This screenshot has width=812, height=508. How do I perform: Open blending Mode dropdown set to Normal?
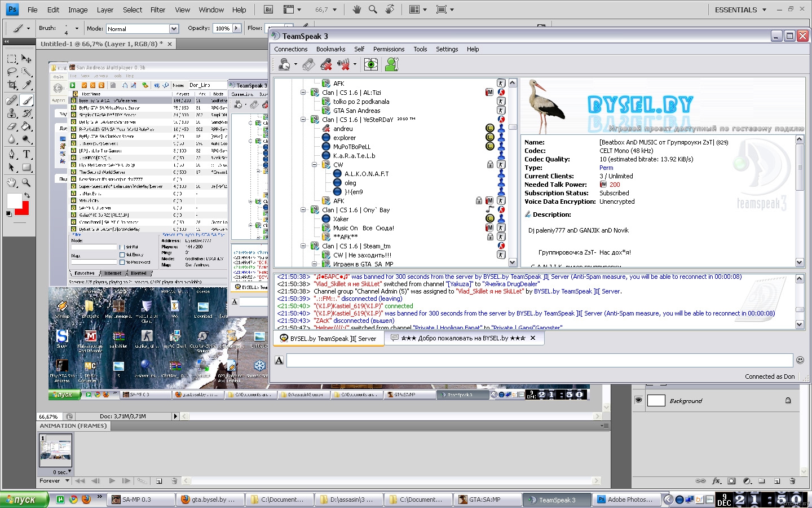pyautogui.click(x=174, y=29)
